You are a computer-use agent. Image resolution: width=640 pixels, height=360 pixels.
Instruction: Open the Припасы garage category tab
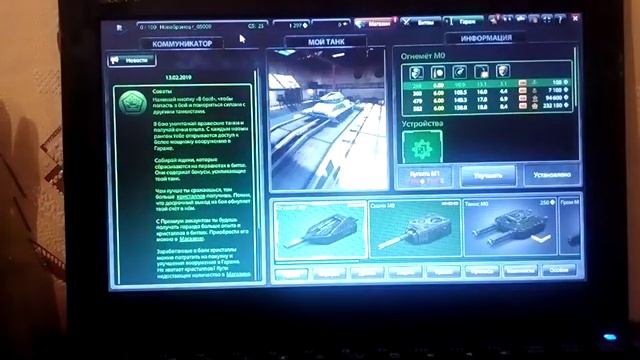point(482,271)
